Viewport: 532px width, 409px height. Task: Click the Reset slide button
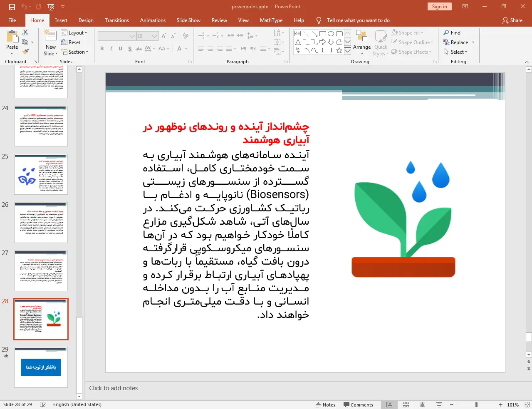point(71,42)
